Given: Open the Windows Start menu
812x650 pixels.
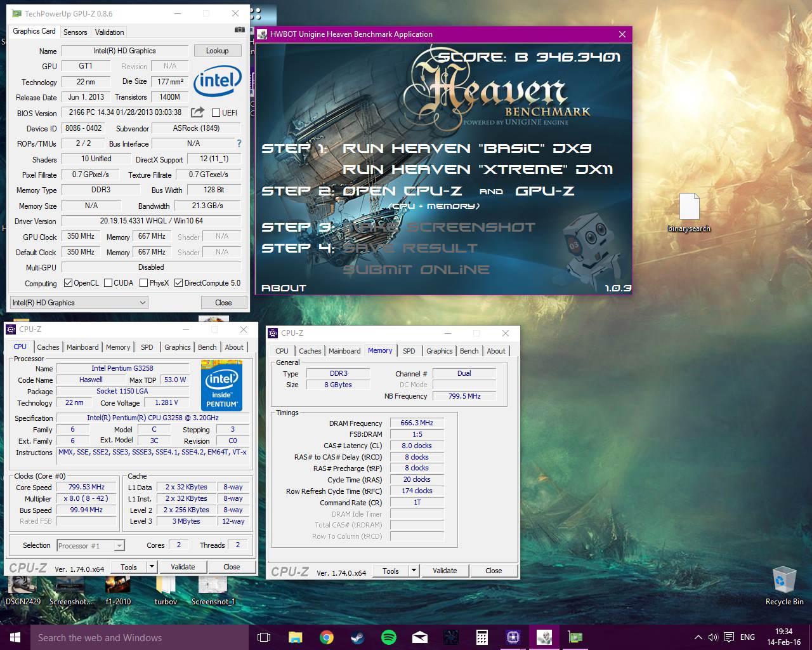Looking at the screenshot, I should [15, 637].
